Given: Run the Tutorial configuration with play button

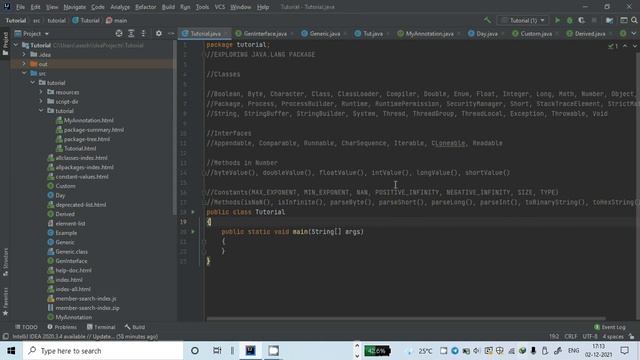Looking at the screenshot, I should [557, 20].
